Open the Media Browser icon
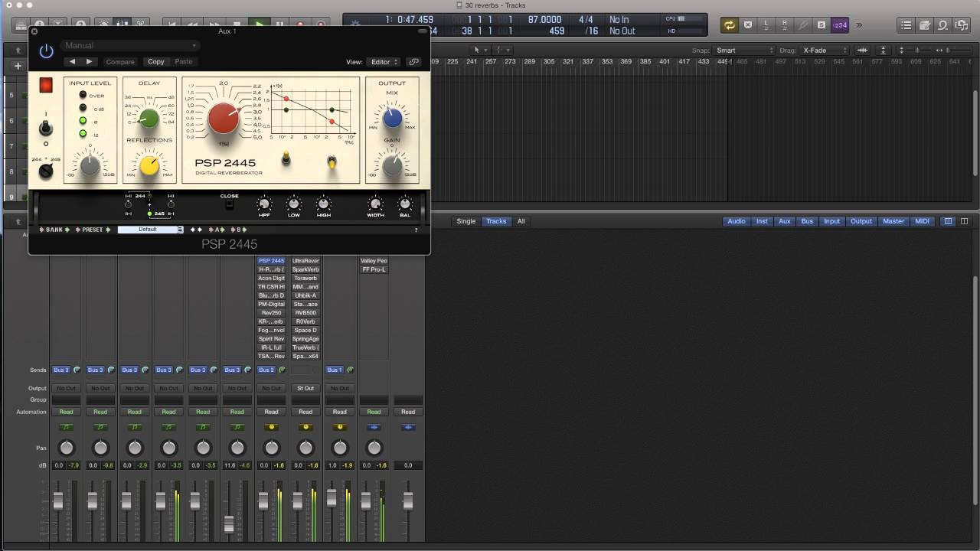Image resolution: width=980 pixels, height=551 pixels. [x=962, y=25]
